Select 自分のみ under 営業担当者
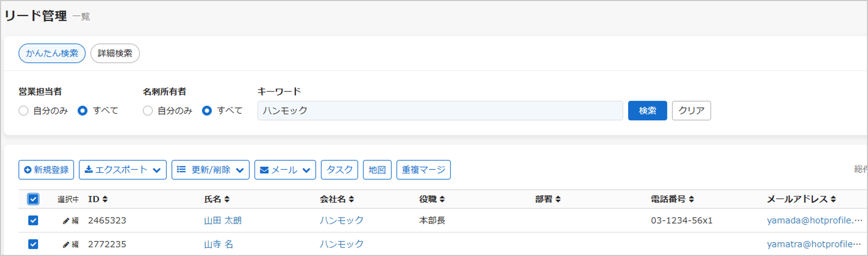Image resolution: width=868 pixels, height=256 pixels. (23, 111)
